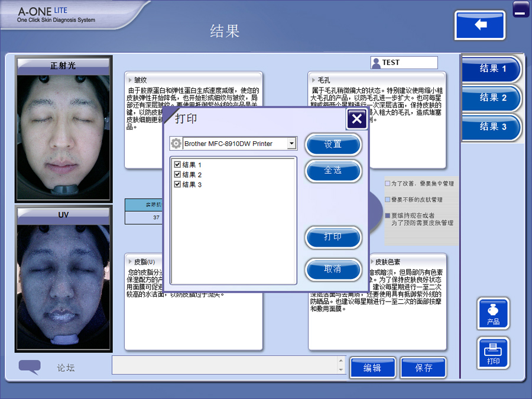Click the comment box scroll down arrow
Viewport: 532px width, 399px height.
coord(341,370)
